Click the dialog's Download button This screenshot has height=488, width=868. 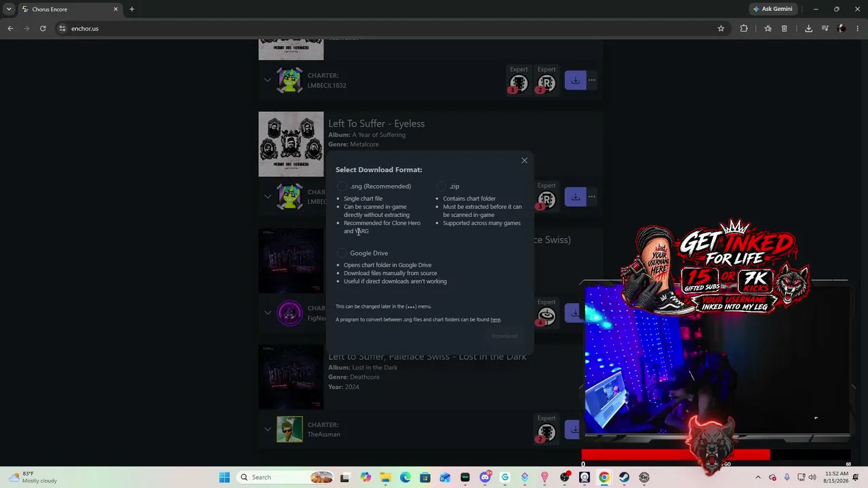click(505, 336)
